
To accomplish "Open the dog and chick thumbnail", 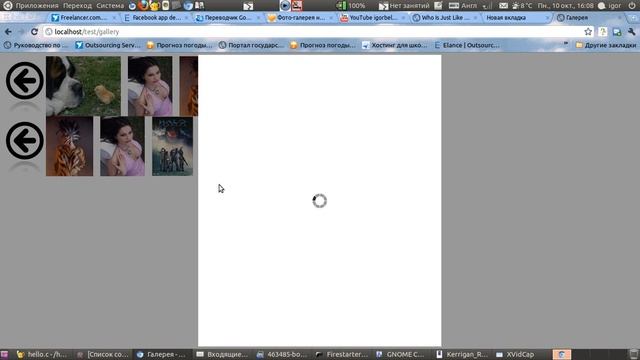I will 83,86.
